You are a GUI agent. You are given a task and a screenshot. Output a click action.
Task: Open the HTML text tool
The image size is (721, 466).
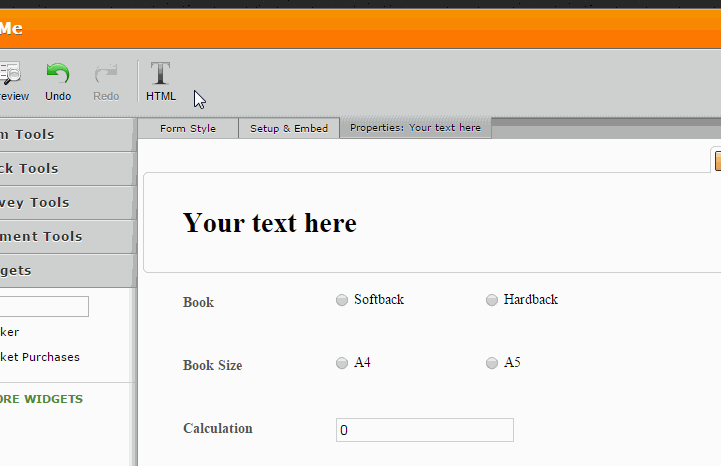tap(160, 82)
